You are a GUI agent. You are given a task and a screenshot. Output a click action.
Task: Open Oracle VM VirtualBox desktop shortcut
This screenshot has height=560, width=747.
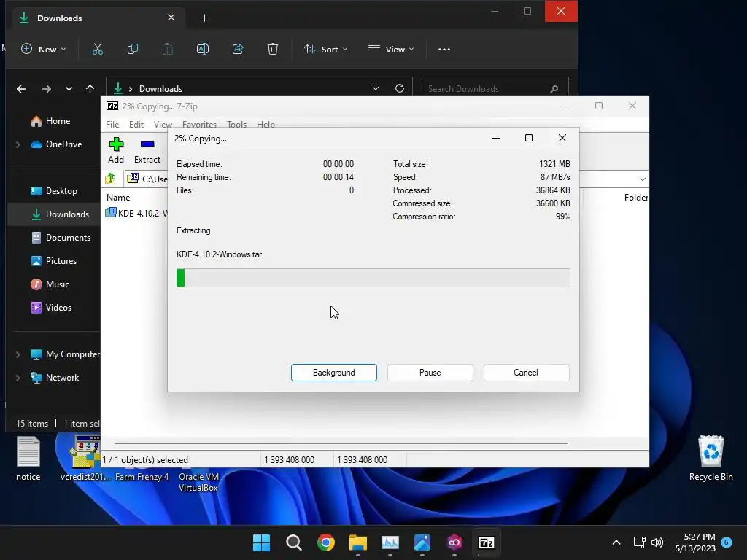point(198,482)
